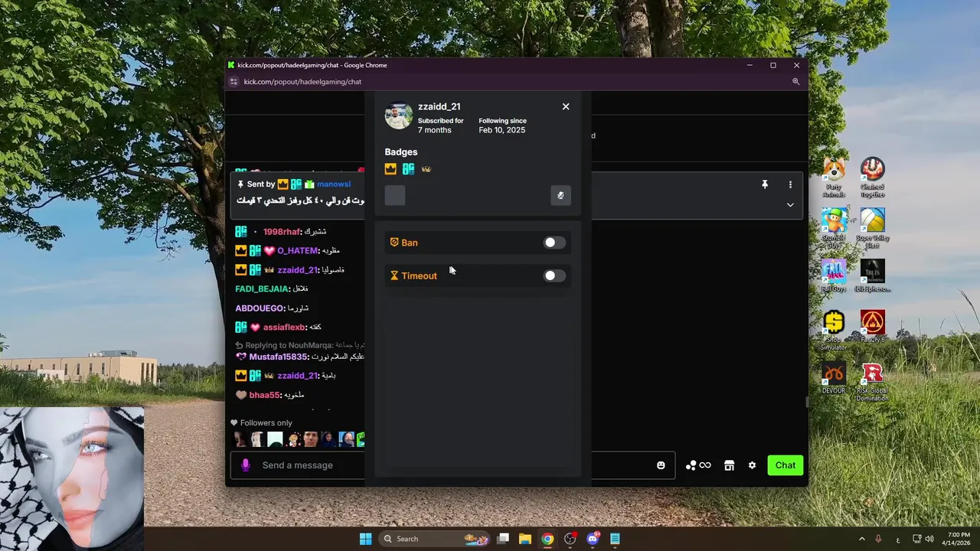
Task: Click the Ban shield icon
Action: [394, 243]
